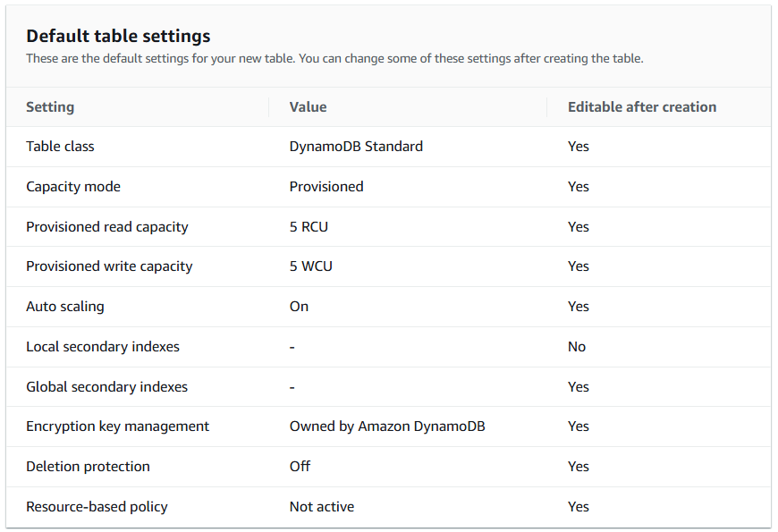778x532 pixels.
Task: Click Owned by Amazon DynamoDB value
Action: (x=387, y=426)
